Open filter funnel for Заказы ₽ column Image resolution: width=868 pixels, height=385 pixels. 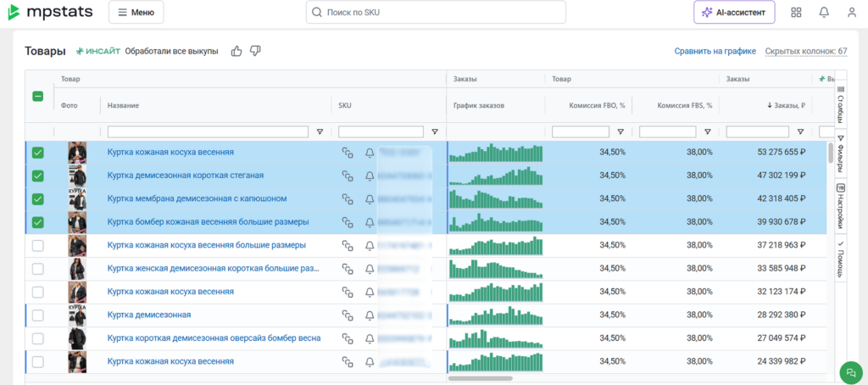pos(800,131)
